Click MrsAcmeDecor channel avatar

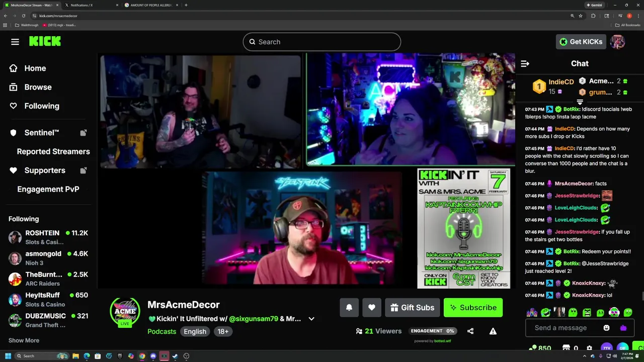click(x=125, y=312)
